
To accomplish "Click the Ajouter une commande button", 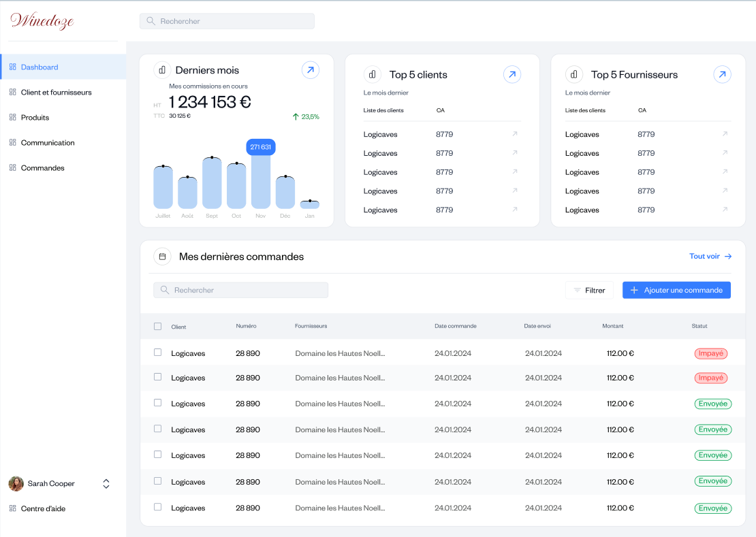I will 676,290.
